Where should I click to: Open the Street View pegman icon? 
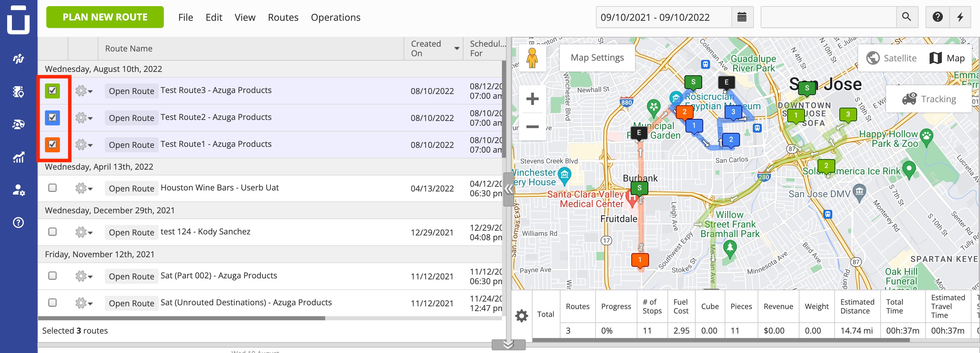pos(532,58)
